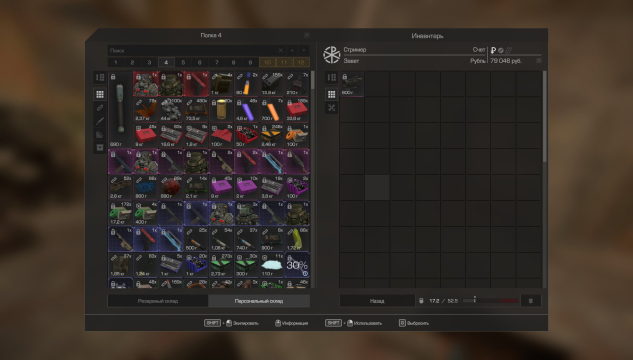Click the scissors-and-wrench tools icon in inventory
This screenshot has width=633, height=360.
point(331,108)
